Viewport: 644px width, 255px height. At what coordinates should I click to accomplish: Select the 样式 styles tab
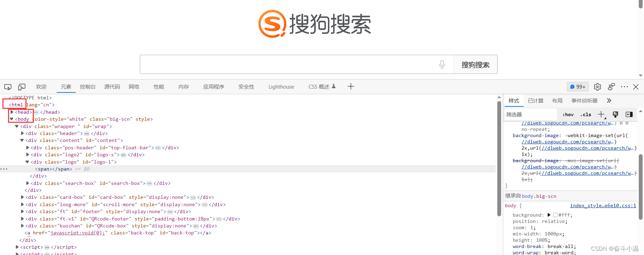click(x=514, y=100)
